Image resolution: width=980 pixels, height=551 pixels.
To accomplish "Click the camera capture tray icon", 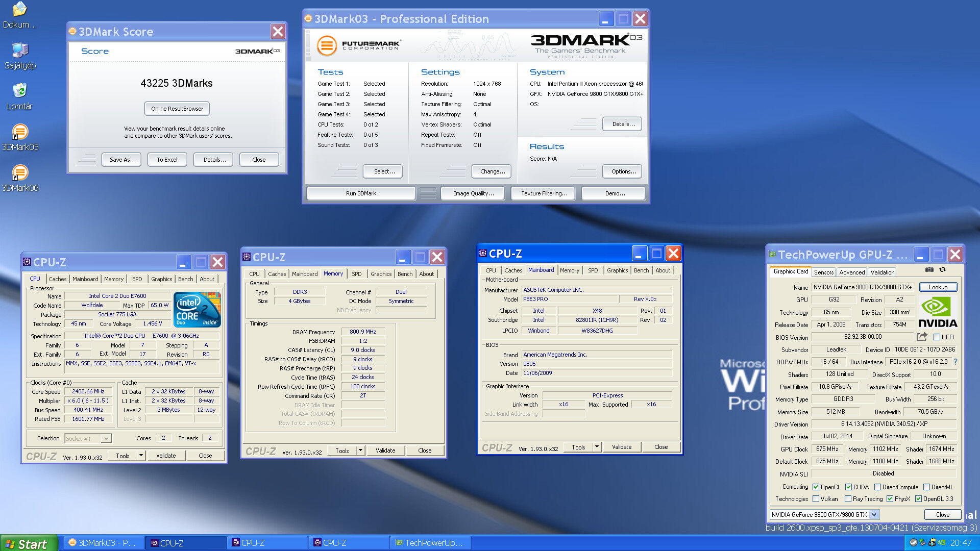I will [x=932, y=543].
